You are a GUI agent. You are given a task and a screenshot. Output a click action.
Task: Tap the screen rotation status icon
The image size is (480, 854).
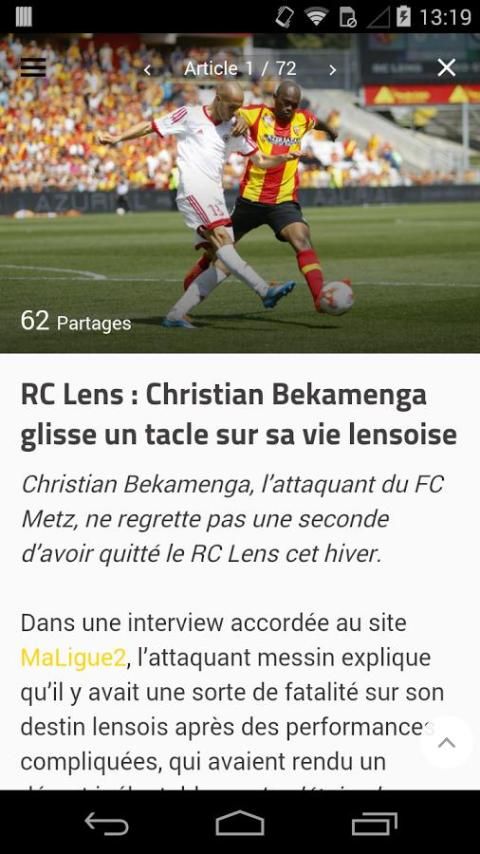(285, 17)
